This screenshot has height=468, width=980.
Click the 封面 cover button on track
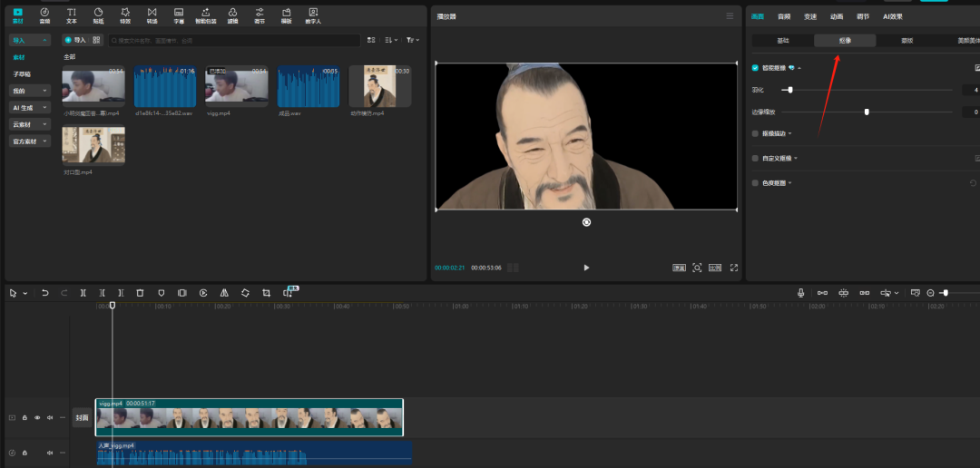click(82, 418)
